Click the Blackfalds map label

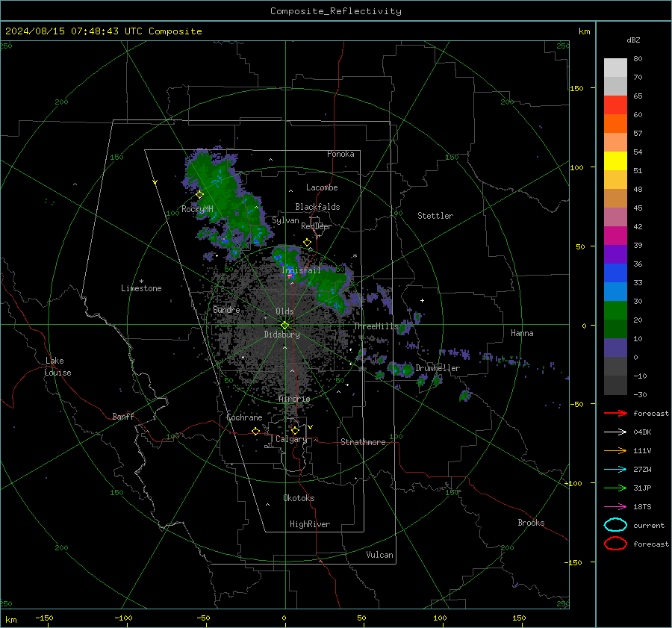tap(317, 207)
